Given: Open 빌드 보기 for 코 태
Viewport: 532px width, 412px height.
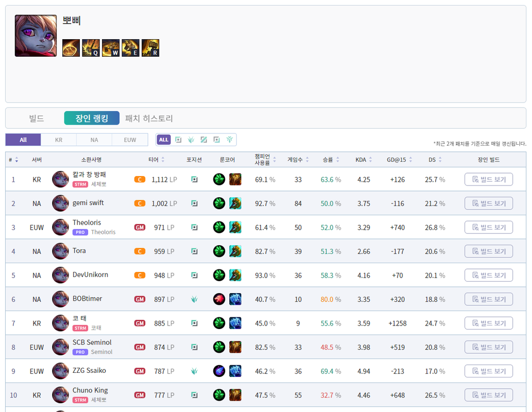Looking at the screenshot, I should click(489, 323).
